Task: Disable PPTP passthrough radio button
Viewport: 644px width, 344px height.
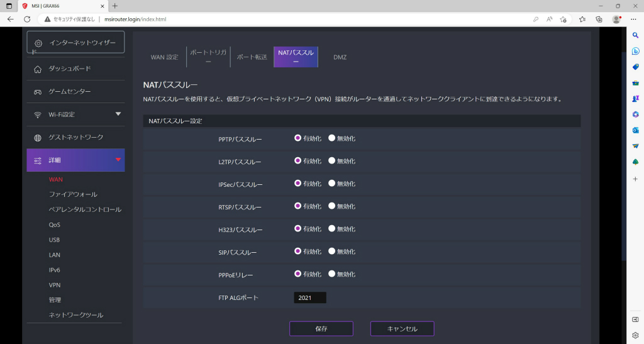Action: coord(331,138)
